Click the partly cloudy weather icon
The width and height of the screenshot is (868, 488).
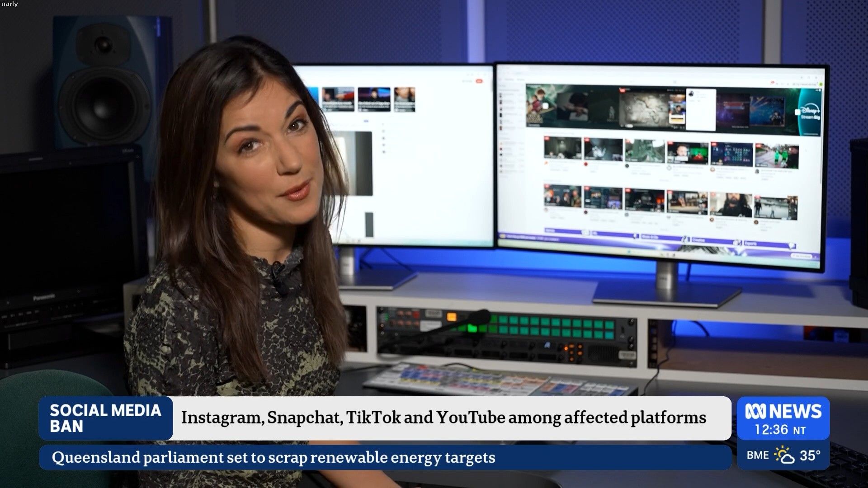tap(784, 455)
